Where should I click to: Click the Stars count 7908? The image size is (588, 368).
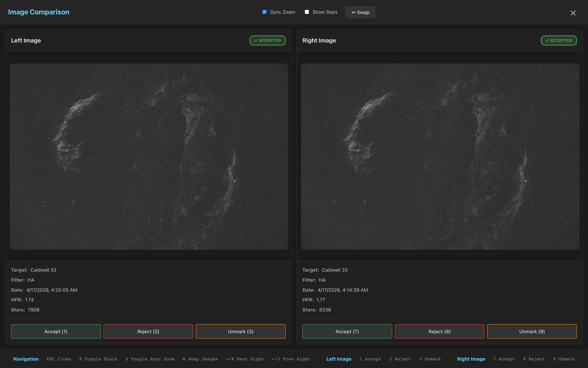coord(34,310)
